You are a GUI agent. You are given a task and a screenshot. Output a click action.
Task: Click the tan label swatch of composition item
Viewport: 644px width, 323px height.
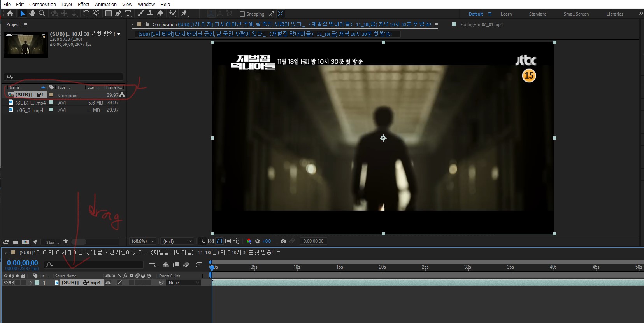click(x=51, y=95)
